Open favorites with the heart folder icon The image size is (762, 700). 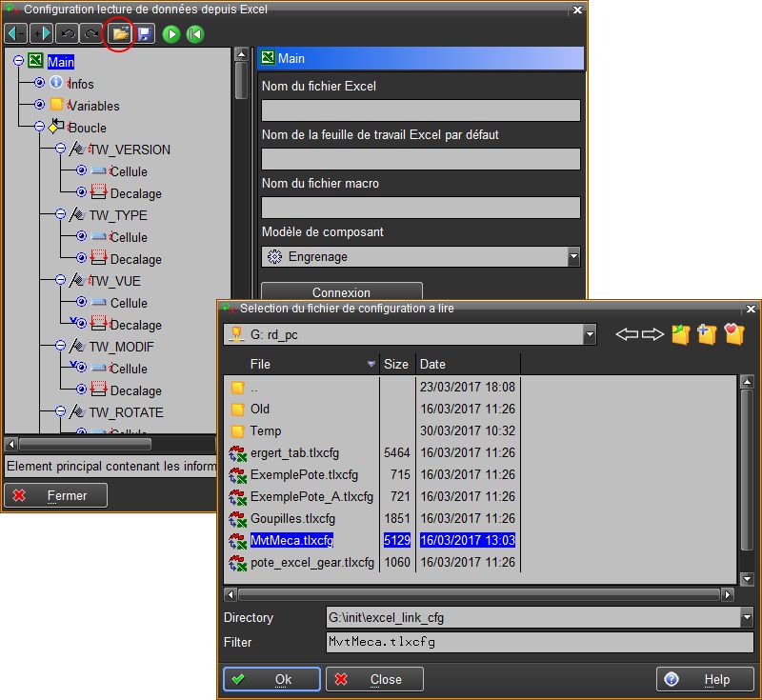tap(733, 334)
